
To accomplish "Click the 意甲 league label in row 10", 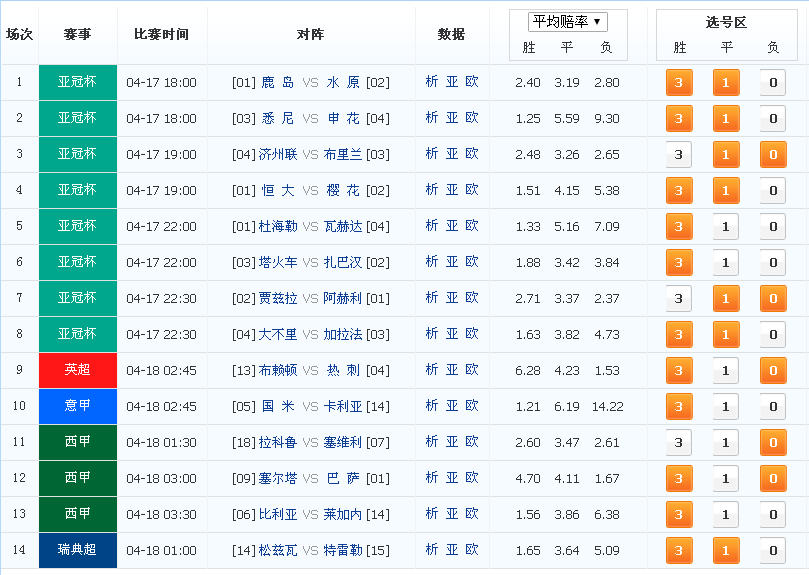I will tap(78, 406).
